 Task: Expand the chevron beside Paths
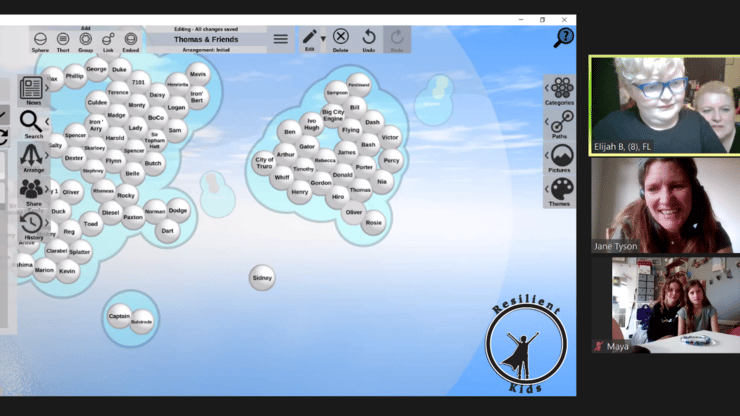(x=547, y=122)
